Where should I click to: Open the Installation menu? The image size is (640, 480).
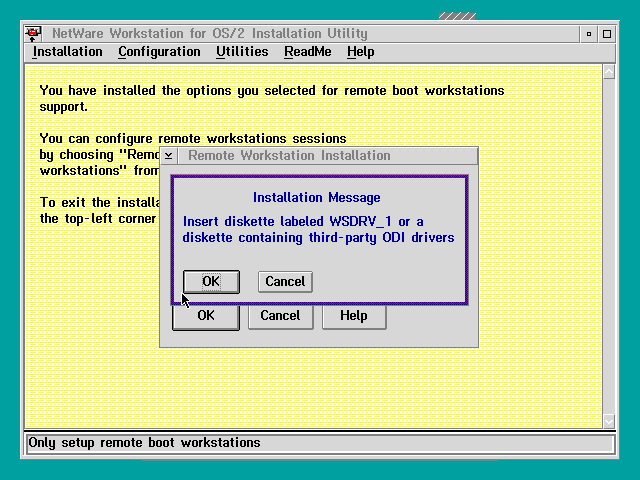(67, 52)
